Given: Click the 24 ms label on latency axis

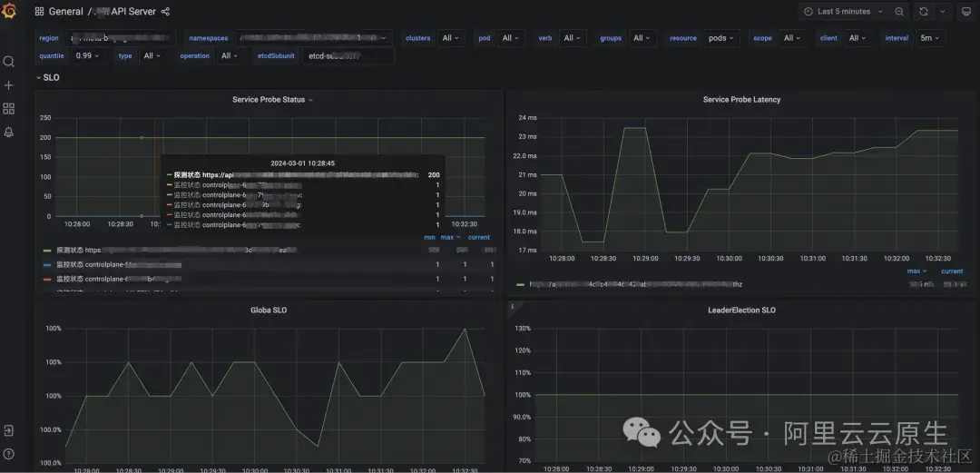Looking at the screenshot, I should point(528,118).
